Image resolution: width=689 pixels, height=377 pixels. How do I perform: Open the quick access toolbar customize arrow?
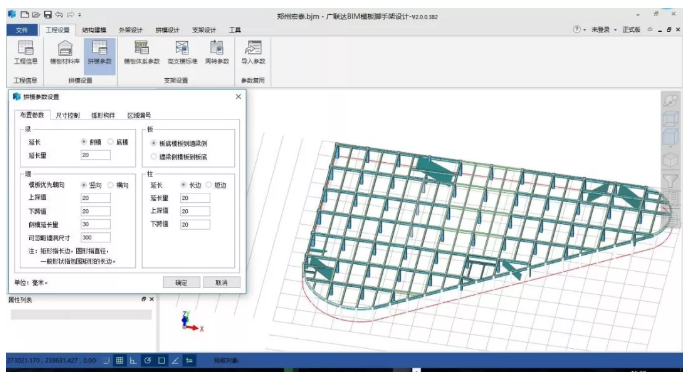(x=80, y=15)
